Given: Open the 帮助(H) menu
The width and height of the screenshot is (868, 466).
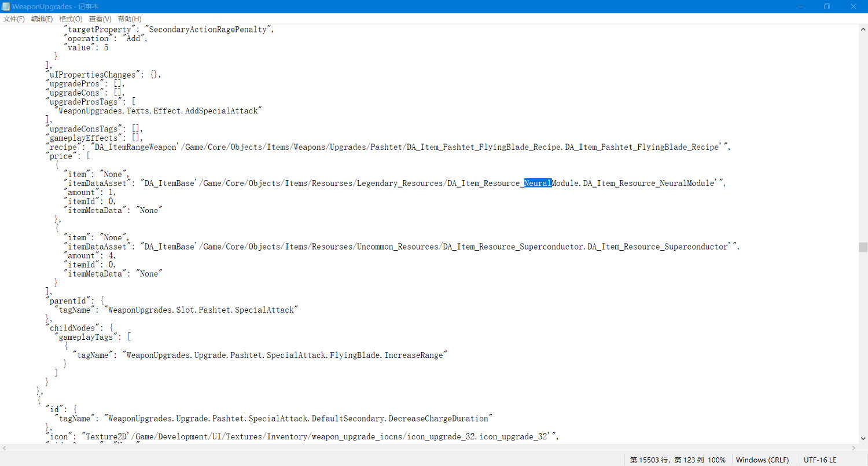Looking at the screenshot, I should (x=129, y=19).
